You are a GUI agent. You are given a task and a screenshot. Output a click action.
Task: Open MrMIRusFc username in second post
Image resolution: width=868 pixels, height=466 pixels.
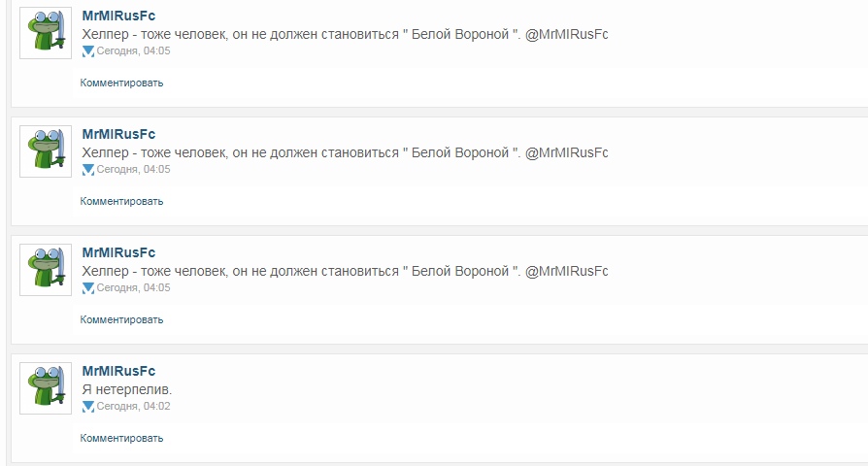(x=118, y=135)
